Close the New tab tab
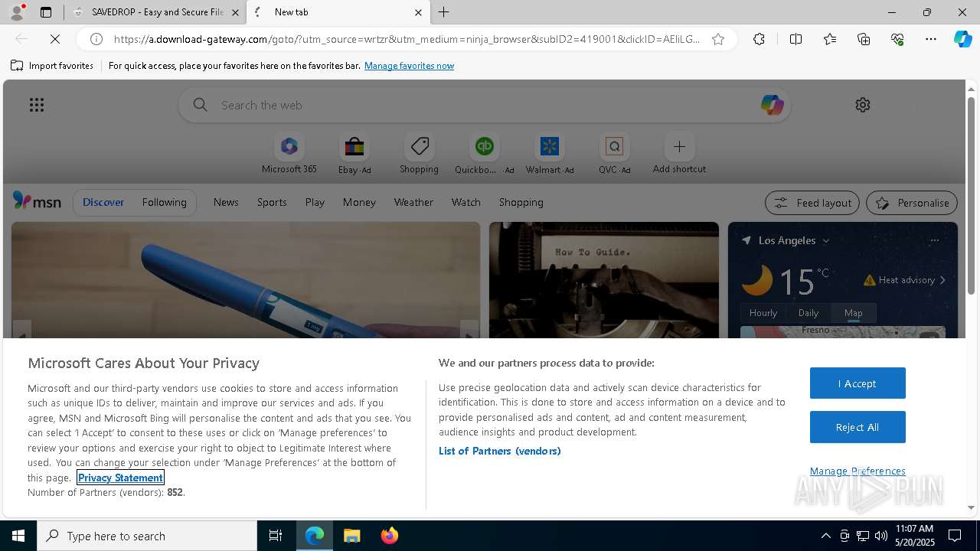This screenshot has height=551, width=980. (x=418, y=12)
